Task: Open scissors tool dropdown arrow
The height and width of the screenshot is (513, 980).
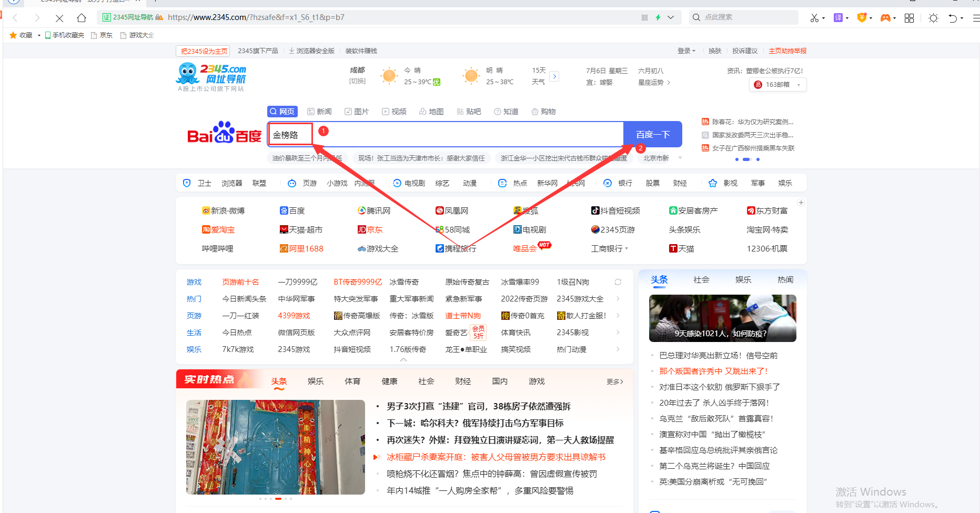Action: (x=823, y=18)
